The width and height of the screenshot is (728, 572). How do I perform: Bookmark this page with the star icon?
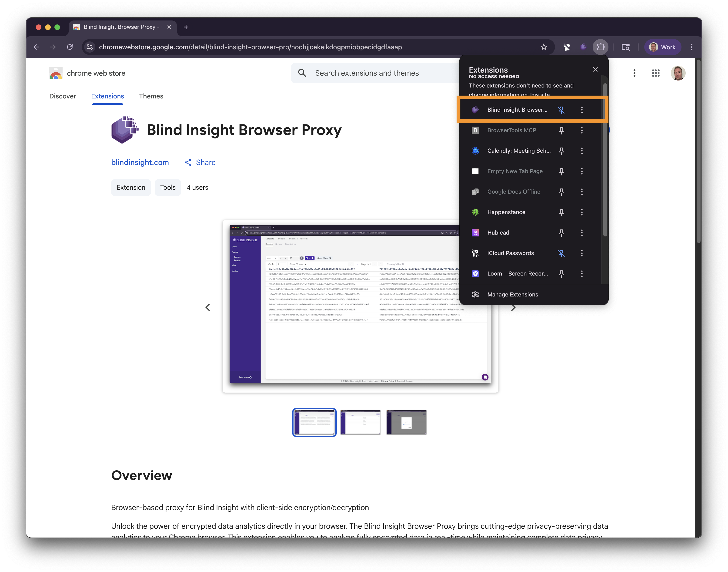tap(543, 47)
